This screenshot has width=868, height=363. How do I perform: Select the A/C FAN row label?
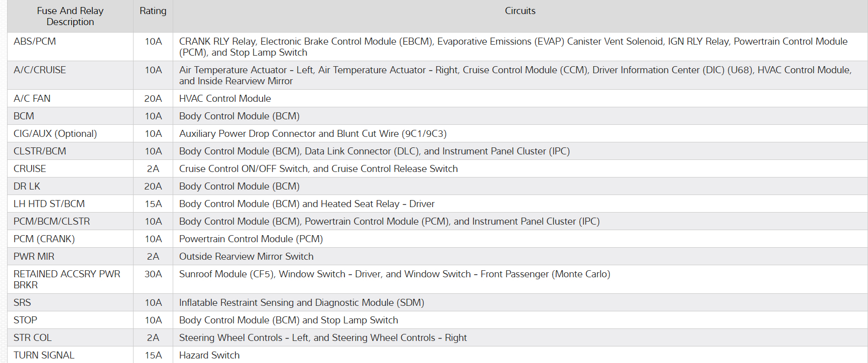tap(32, 99)
